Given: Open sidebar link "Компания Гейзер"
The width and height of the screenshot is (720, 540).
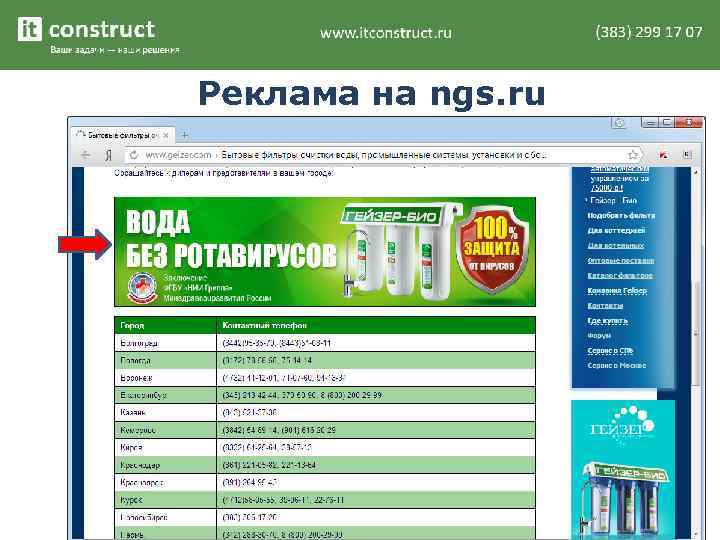Looking at the screenshot, I should point(617,291).
